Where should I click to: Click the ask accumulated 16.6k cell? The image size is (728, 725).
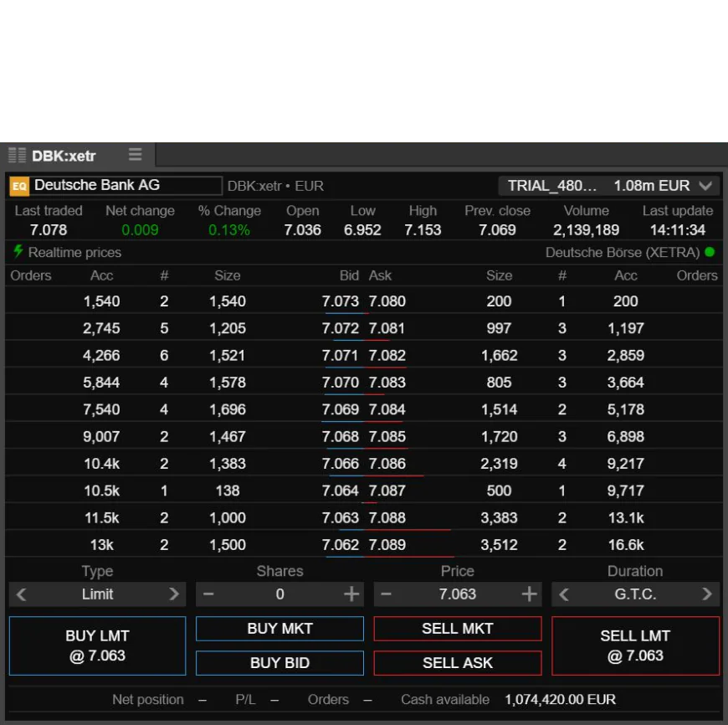626,545
